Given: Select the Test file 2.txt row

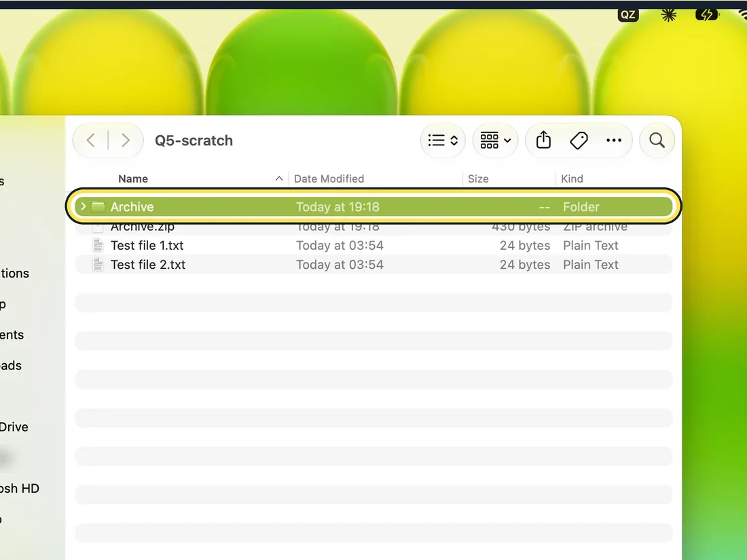Looking at the screenshot, I should click(373, 264).
